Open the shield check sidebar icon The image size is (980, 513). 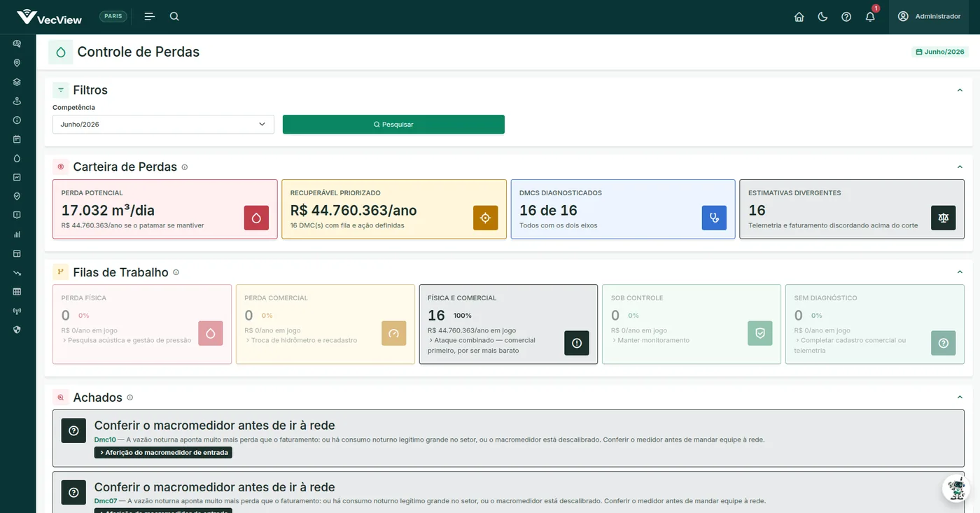point(17,196)
